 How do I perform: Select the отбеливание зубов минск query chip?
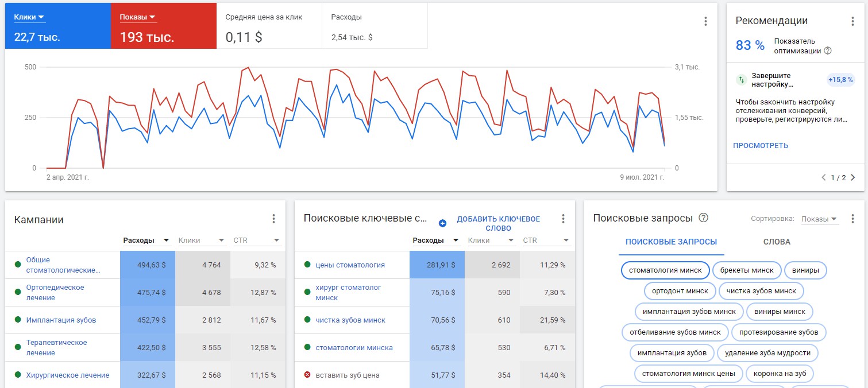pyautogui.click(x=675, y=332)
